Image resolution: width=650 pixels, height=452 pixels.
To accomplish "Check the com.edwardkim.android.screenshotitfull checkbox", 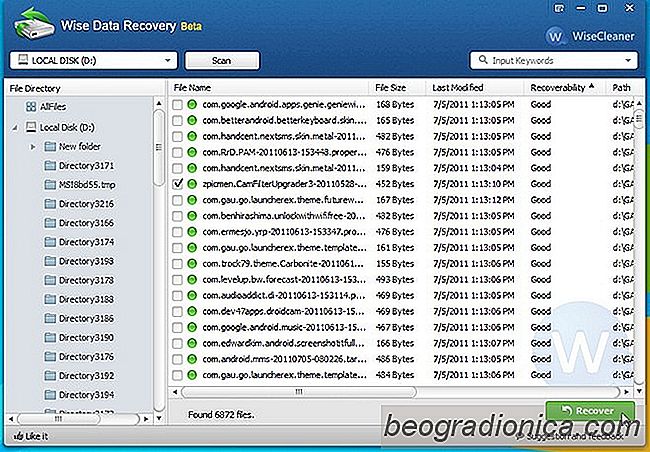I will (x=177, y=343).
